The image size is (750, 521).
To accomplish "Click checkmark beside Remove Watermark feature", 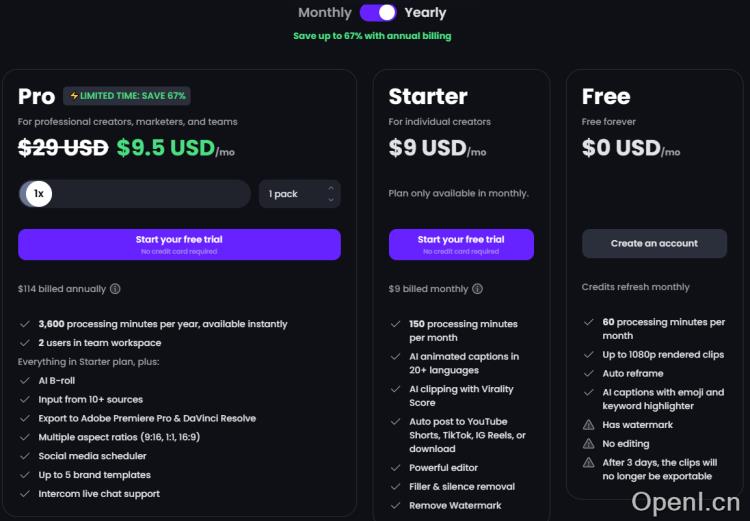I will [396, 506].
